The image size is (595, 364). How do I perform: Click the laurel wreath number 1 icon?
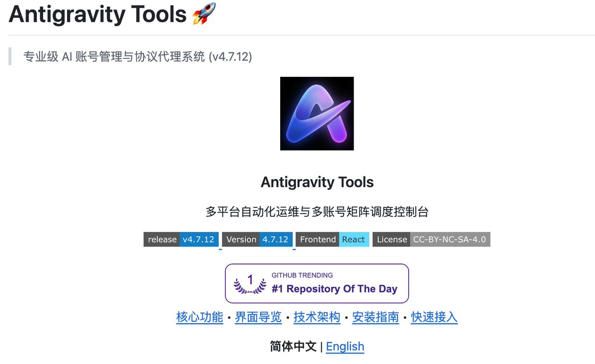250,284
